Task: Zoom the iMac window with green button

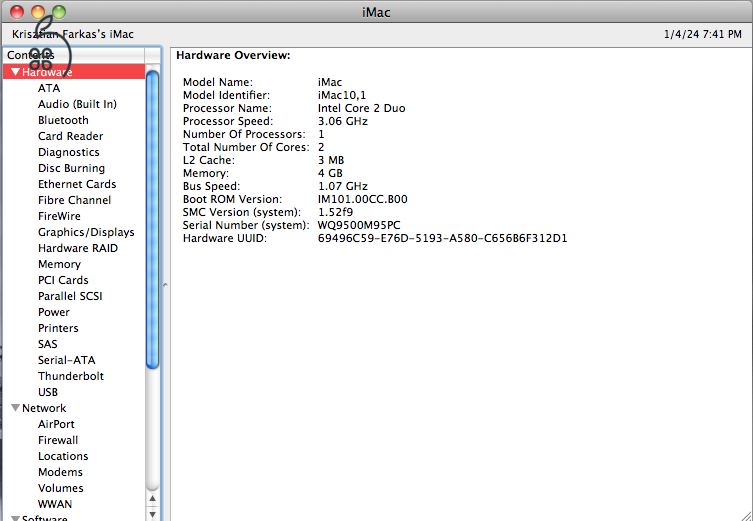Action: click(59, 12)
